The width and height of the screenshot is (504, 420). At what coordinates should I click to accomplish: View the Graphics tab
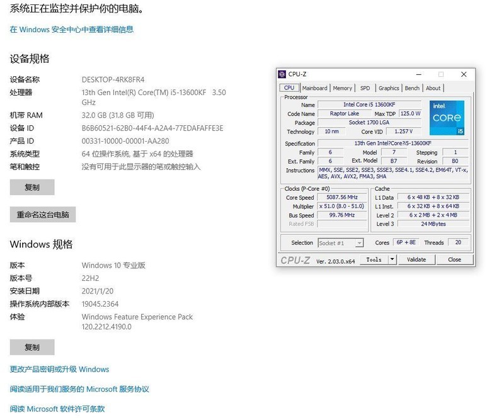pyautogui.click(x=389, y=88)
